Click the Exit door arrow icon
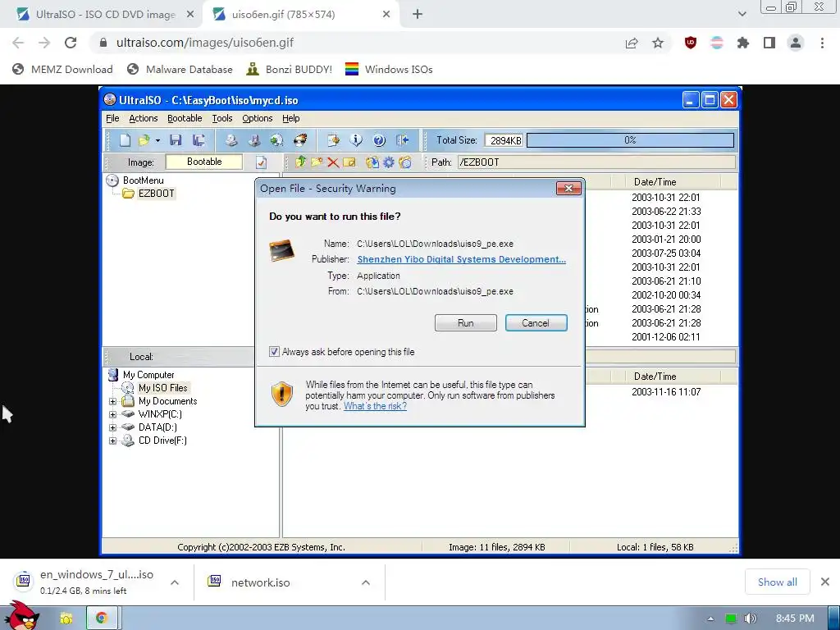The width and height of the screenshot is (840, 630). click(402, 140)
